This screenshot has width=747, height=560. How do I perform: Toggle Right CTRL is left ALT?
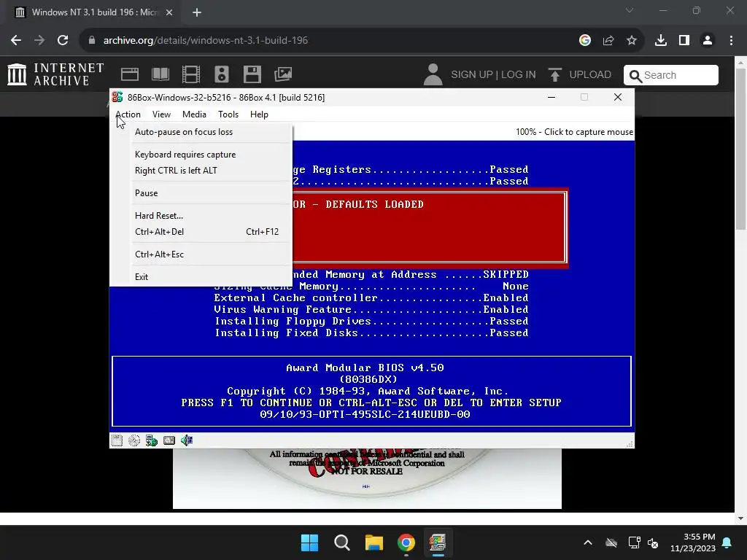tap(211, 171)
